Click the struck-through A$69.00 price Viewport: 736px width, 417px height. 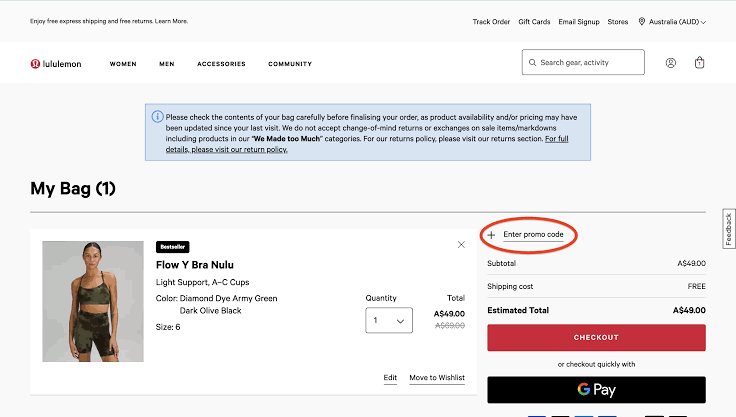coord(450,325)
